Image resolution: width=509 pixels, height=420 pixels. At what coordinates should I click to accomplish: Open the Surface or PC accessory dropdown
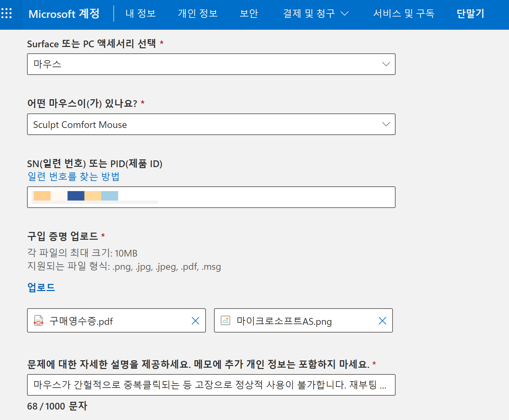coord(211,64)
